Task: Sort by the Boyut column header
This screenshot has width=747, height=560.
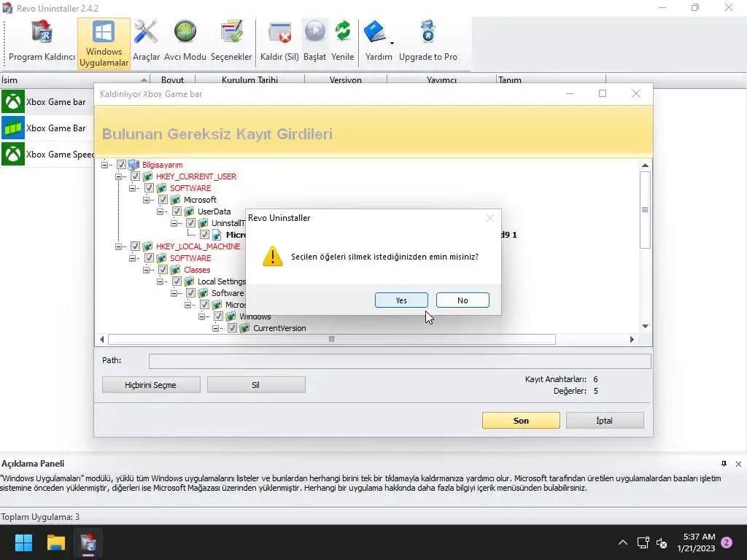Action: [x=172, y=79]
